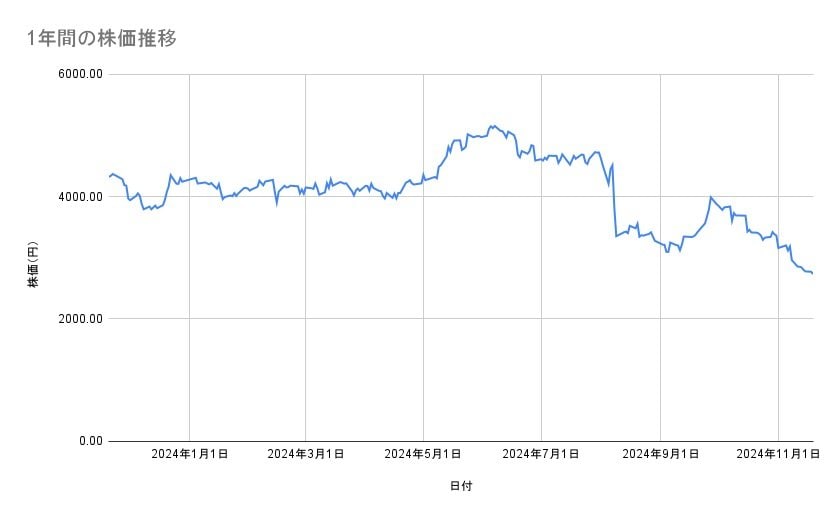This screenshot has height=519, width=839.
Task: Select the 2024年11月1日 date label
Action: click(x=776, y=454)
